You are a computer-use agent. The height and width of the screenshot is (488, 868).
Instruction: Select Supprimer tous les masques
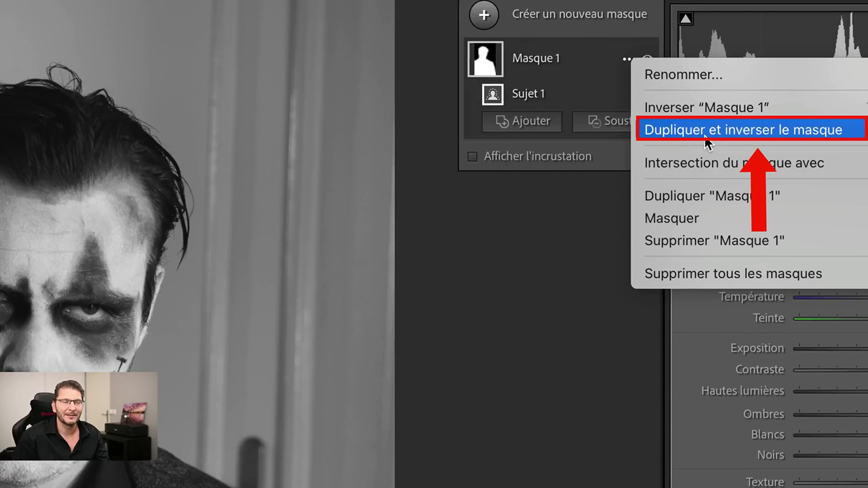pos(732,273)
